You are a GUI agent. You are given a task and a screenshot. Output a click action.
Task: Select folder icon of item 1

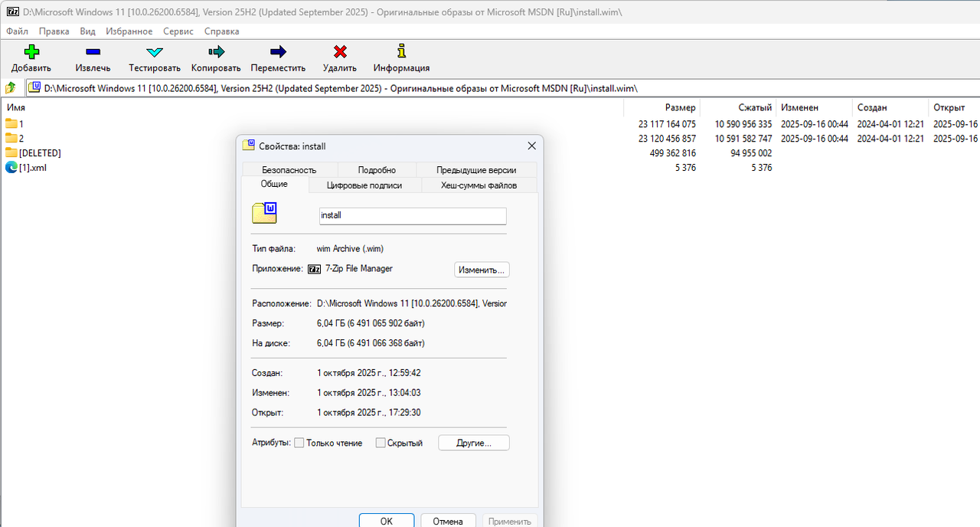point(11,123)
